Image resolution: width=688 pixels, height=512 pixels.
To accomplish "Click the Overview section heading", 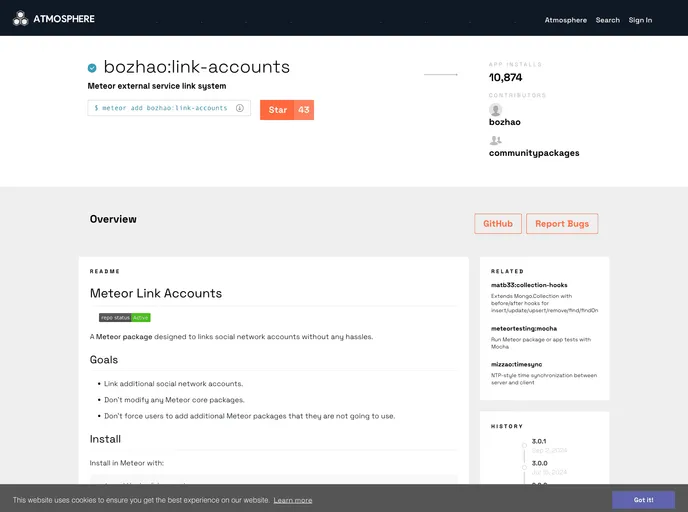I will click(113, 219).
